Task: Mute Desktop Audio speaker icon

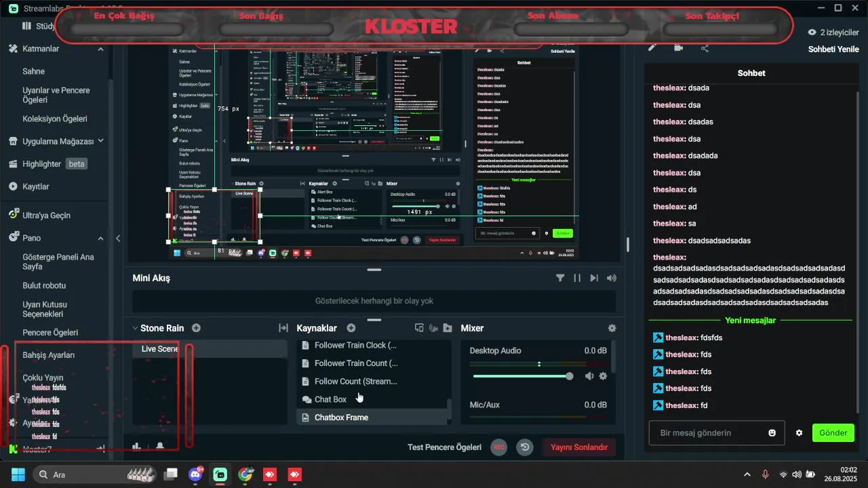Action: [589, 376]
